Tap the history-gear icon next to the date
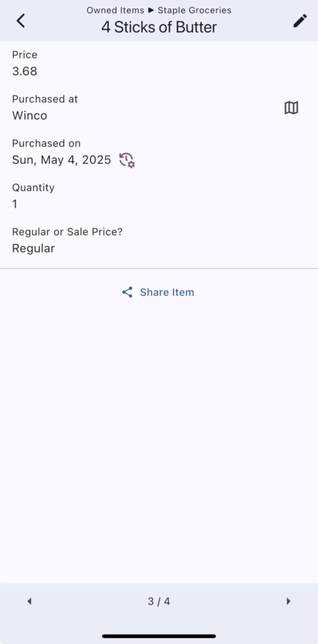The width and height of the screenshot is (318, 644). point(127,160)
